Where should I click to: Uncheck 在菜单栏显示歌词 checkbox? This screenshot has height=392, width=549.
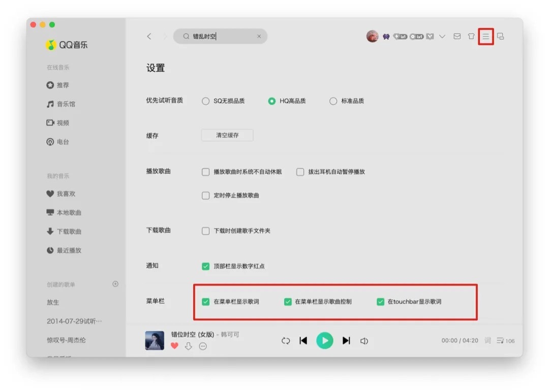click(206, 302)
